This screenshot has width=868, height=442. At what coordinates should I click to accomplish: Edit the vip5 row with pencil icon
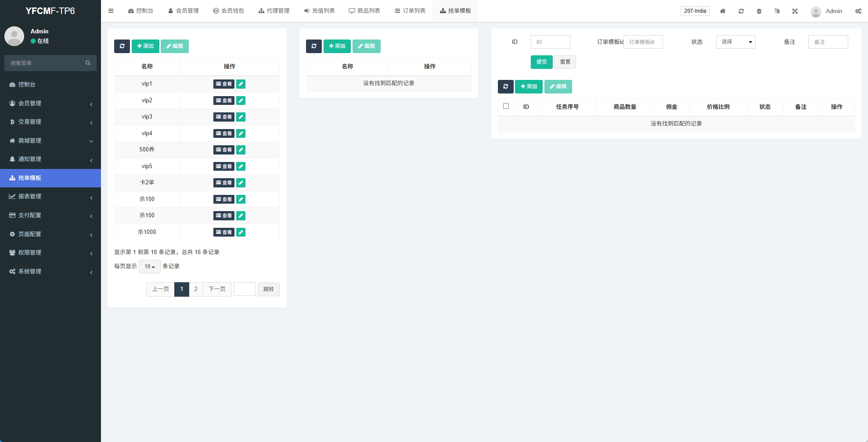(x=241, y=166)
